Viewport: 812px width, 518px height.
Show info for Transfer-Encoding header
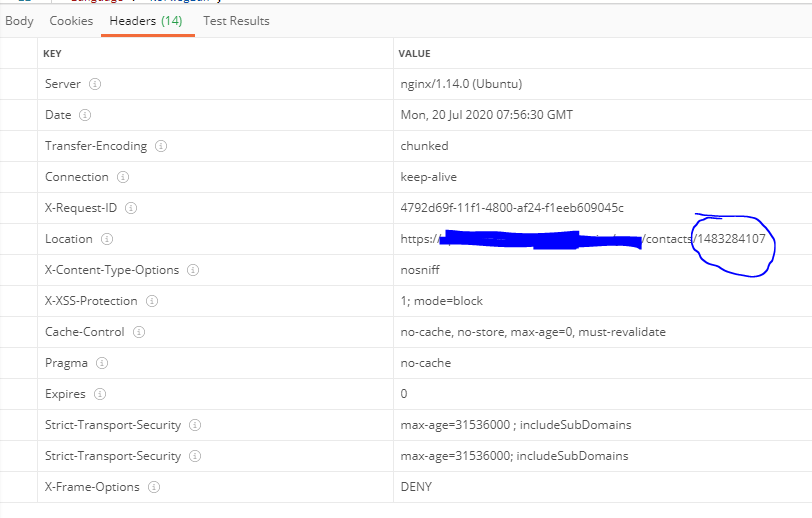161,146
